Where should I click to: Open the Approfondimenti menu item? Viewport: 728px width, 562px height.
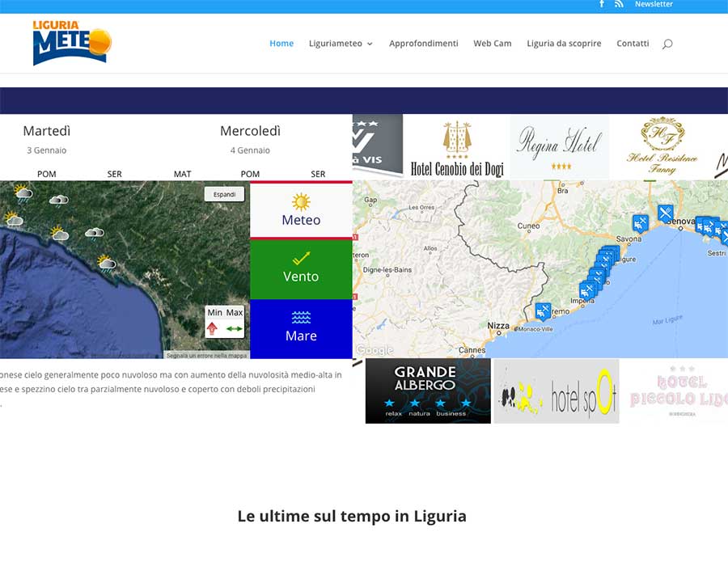click(x=423, y=44)
